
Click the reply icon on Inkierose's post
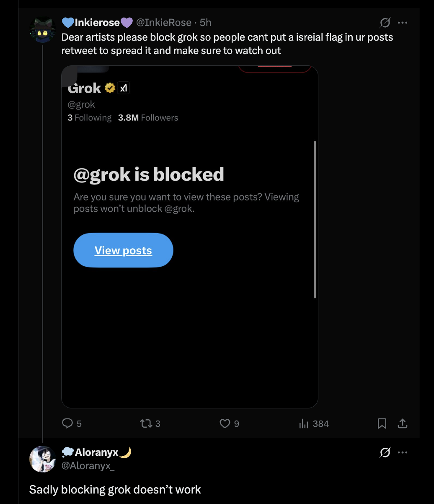(x=68, y=423)
